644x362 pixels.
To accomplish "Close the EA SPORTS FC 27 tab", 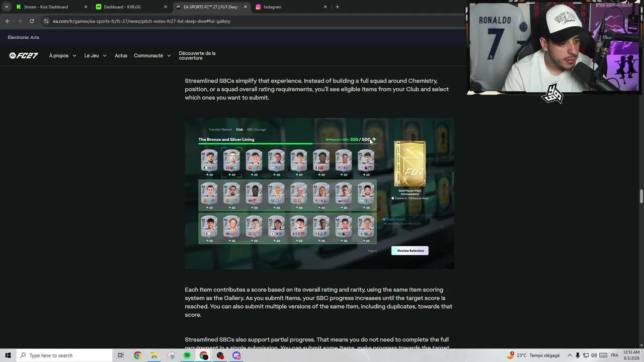I will point(246,7).
